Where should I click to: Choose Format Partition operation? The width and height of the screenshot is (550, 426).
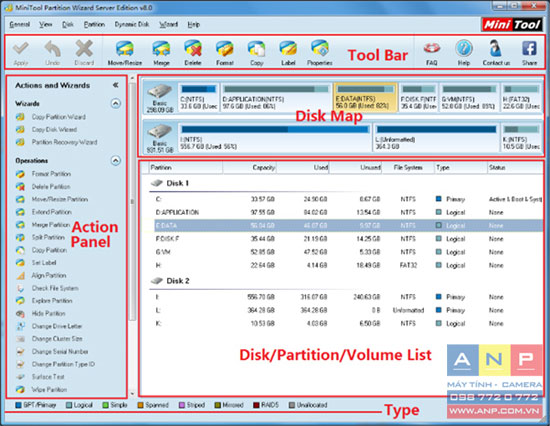(x=43, y=174)
